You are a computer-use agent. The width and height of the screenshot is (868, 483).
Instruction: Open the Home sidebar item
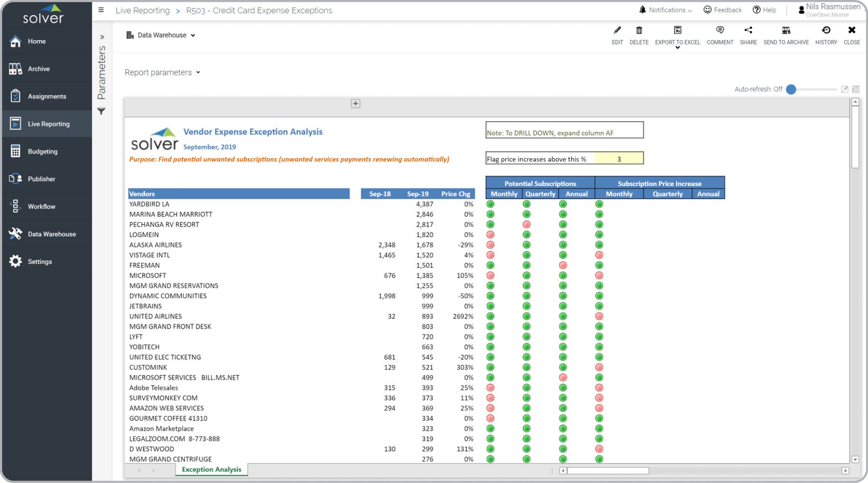click(46, 41)
